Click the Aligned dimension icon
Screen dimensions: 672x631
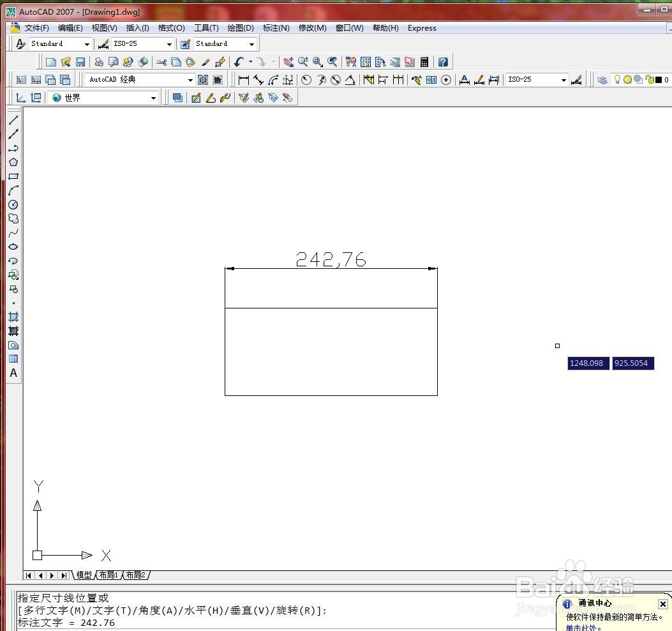coord(258,80)
